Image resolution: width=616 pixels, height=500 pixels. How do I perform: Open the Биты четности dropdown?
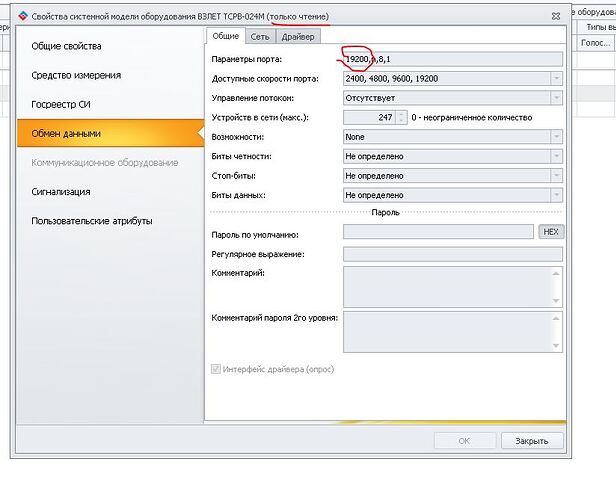click(x=556, y=156)
